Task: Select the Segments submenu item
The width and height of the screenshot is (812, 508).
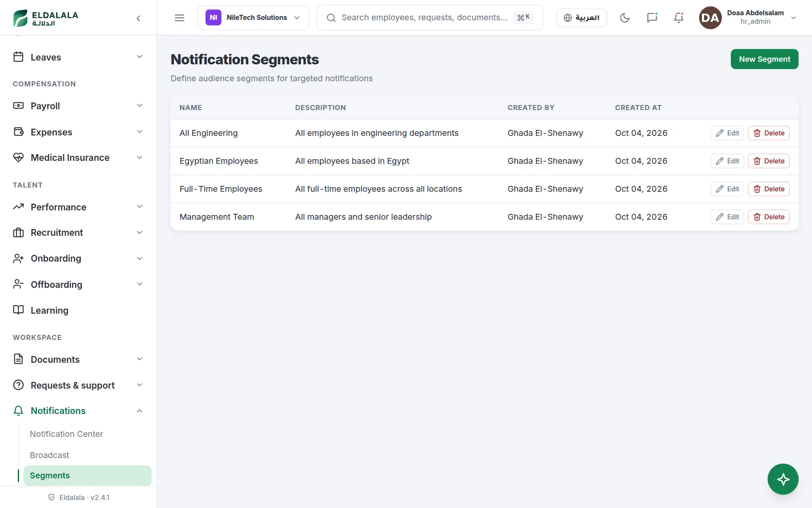Action: (x=87, y=475)
